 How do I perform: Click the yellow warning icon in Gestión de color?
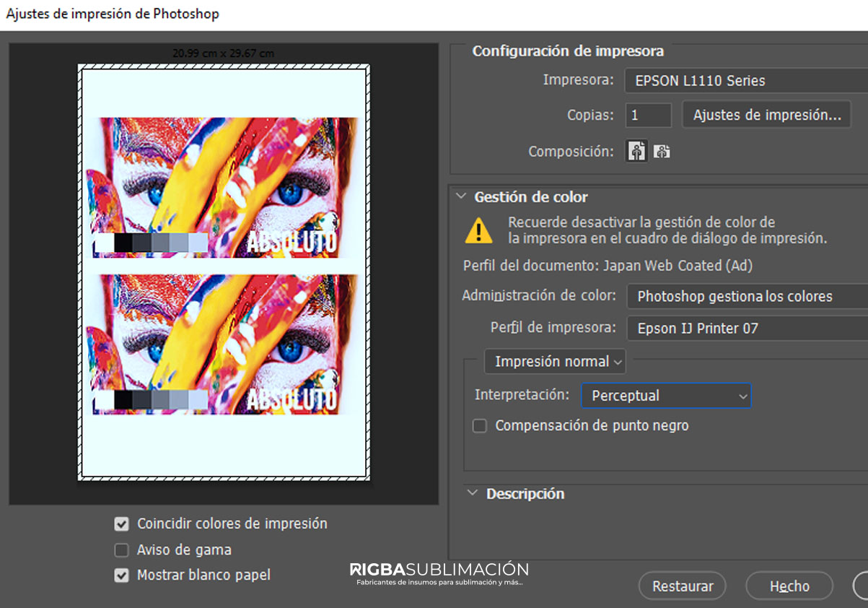[478, 230]
